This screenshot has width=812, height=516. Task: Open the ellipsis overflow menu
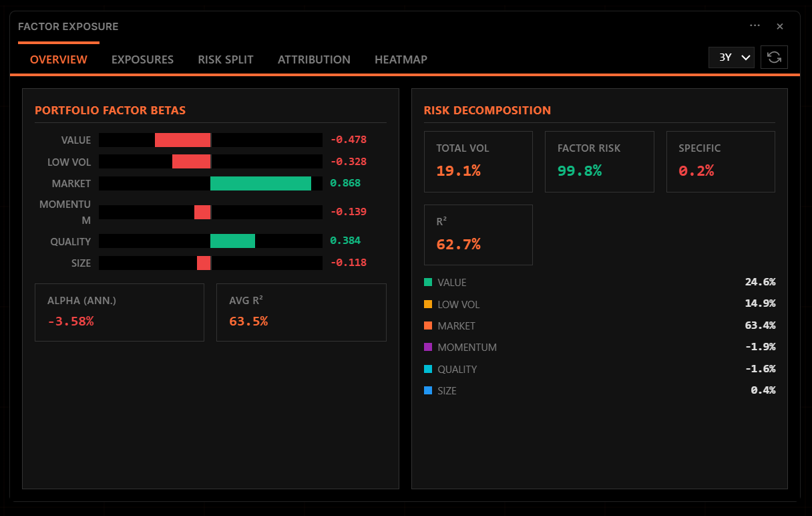pyautogui.click(x=755, y=25)
